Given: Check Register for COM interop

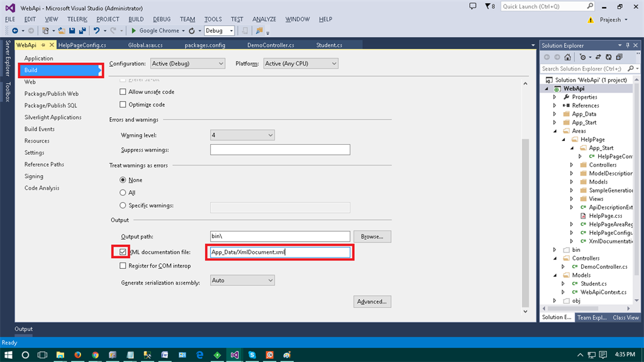Looking at the screenshot, I should pyautogui.click(x=123, y=266).
